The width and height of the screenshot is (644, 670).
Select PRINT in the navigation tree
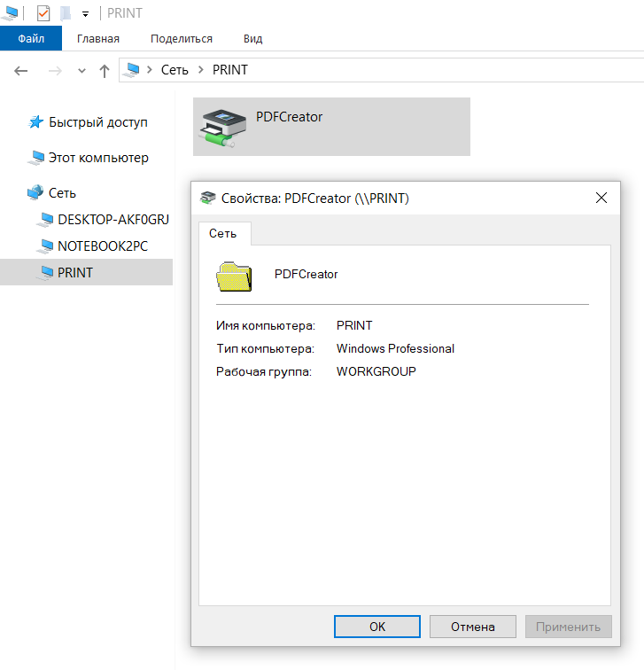[x=86, y=272]
